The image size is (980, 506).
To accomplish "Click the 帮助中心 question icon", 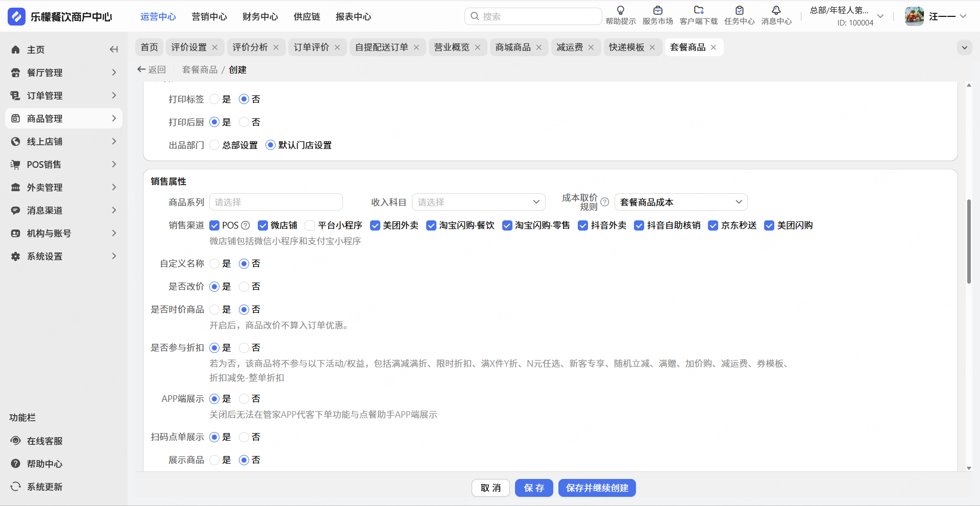I will (x=16, y=464).
